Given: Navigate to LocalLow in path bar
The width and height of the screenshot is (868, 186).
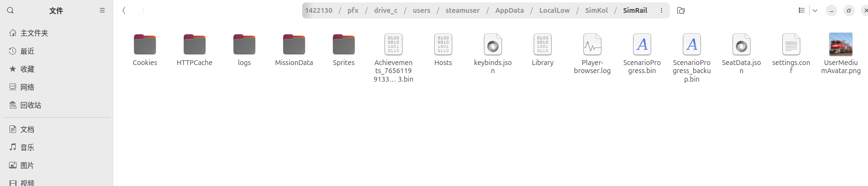Looking at the screenshot, I should point(555,10).
